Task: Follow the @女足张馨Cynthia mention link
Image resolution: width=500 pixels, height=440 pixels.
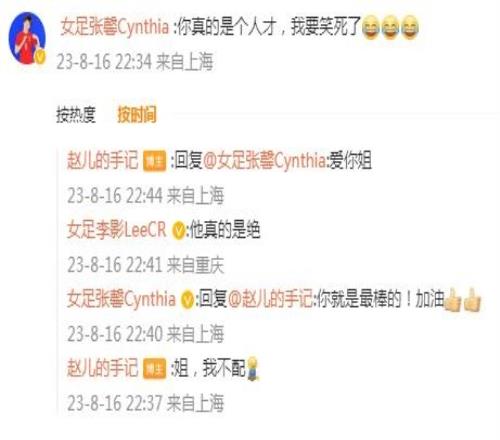Action: (x=265, y=160)
